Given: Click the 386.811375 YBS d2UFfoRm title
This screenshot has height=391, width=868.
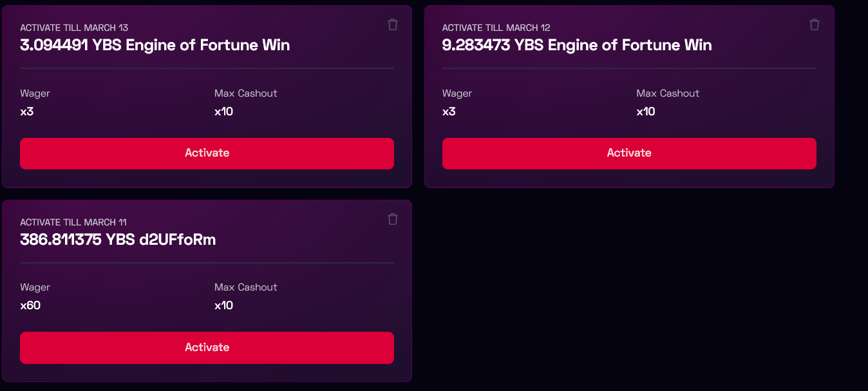Looking at the screenshot, I should pos(118,240).
